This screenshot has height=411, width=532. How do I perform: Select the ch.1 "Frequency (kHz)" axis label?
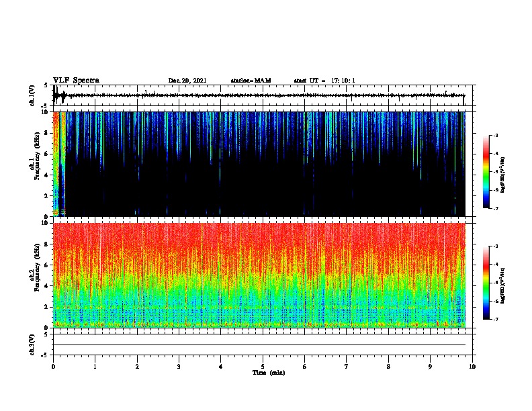(37, 156)
